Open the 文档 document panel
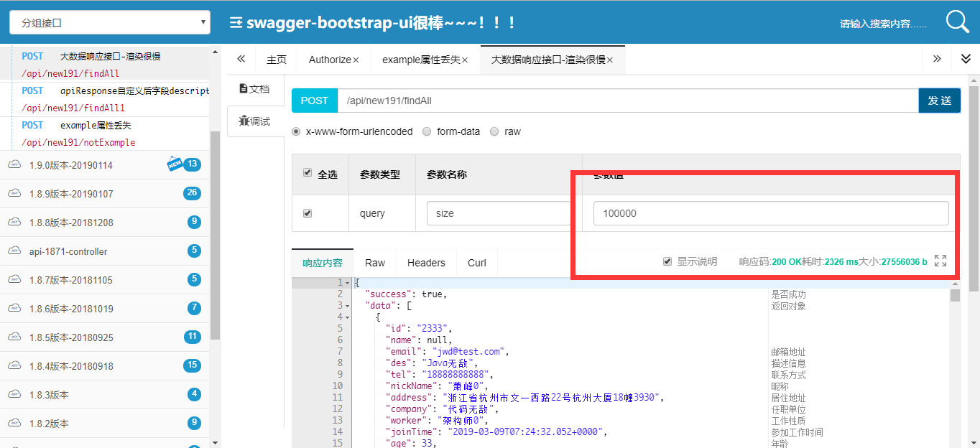This screenshot has height=448, width=980. tap(254, 89)
